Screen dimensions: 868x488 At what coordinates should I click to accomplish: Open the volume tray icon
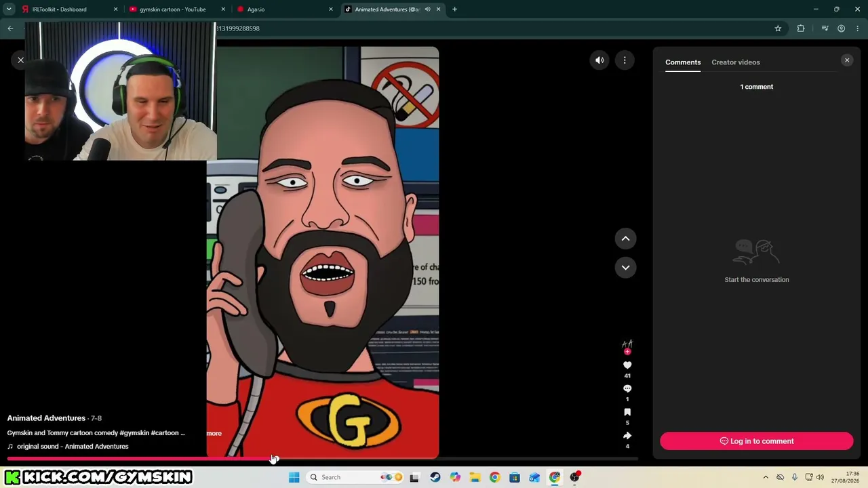click(821, 477)
